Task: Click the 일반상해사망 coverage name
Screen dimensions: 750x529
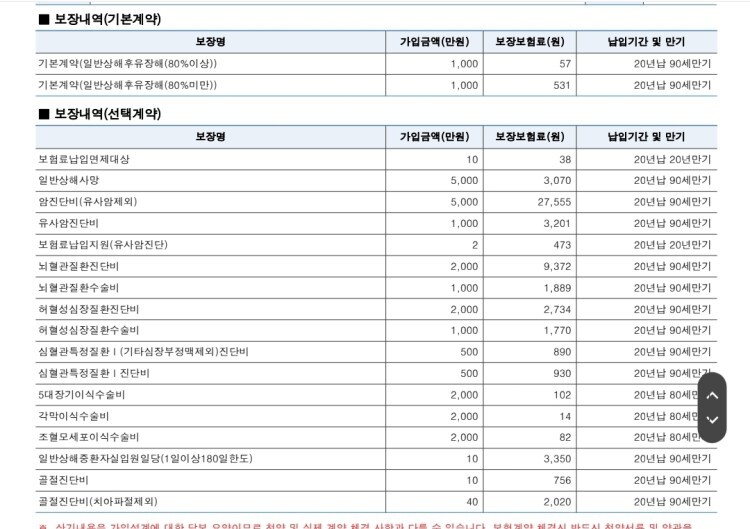Action: [69, 180]
